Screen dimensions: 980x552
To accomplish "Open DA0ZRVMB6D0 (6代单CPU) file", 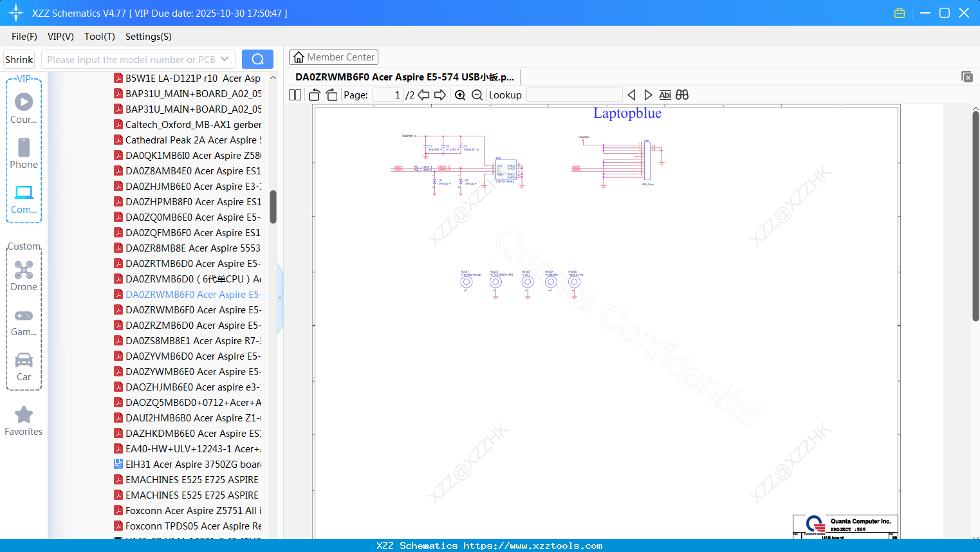I will point(187,279).
